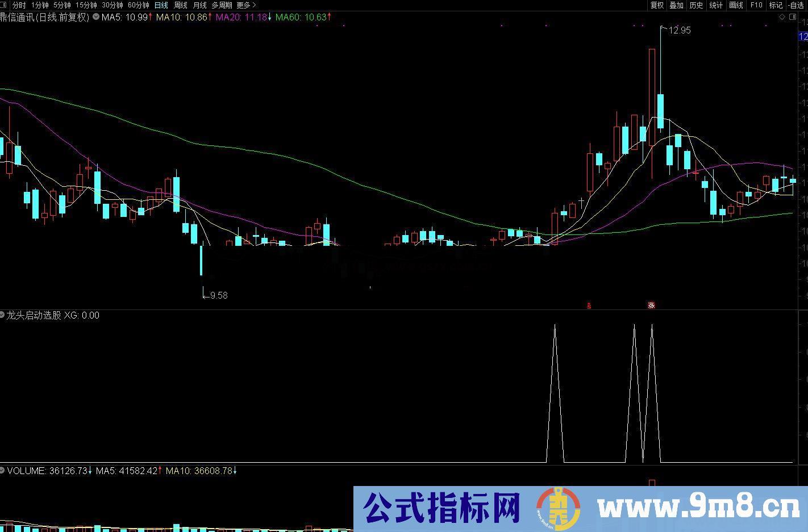
Task: Activate the 画线 drawing tool button
Action: pos(736,5)
